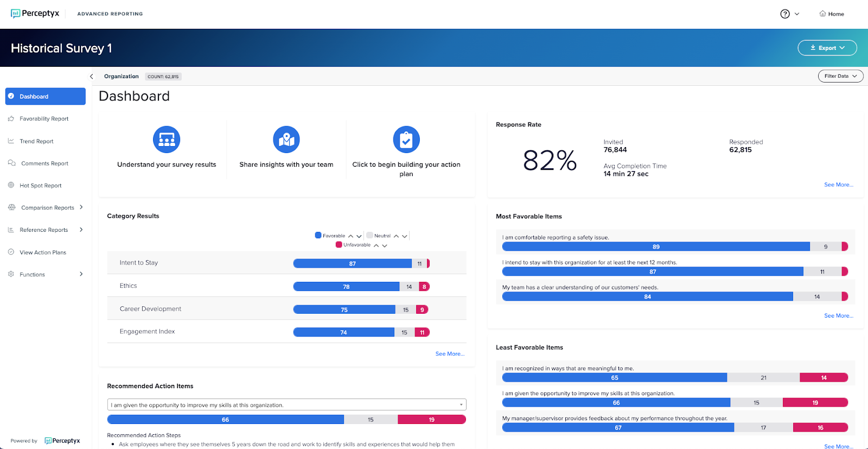Click safety issue item favorable bar 89
This screenshot has height=449, width=868.
pos(656,246)
